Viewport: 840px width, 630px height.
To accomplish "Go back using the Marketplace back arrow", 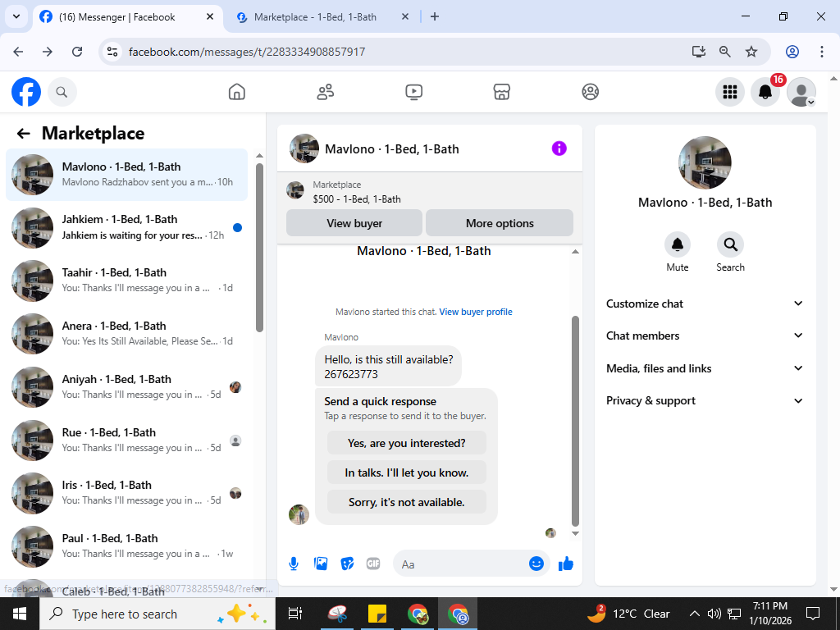I will pos(24,134).
